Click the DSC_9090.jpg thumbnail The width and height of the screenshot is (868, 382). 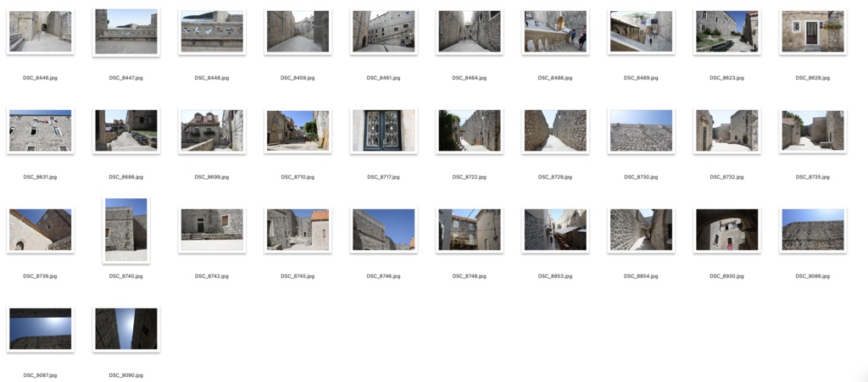125,329
